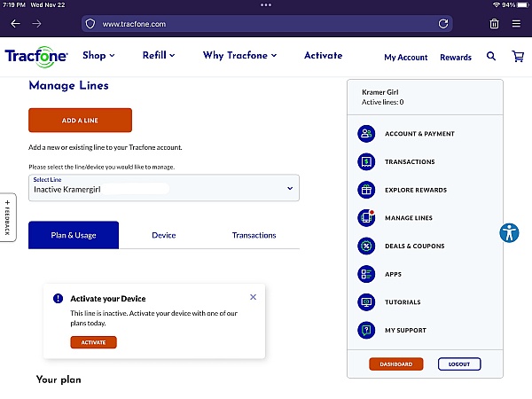
Task: Dismiss the Activate your Device notice
Action: tap(253, 297)
